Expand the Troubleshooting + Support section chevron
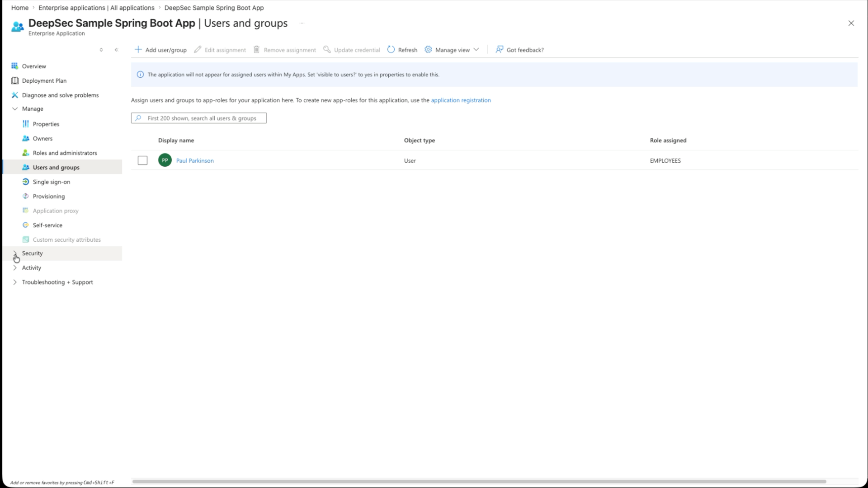The image size is (868, 488). 15,282
